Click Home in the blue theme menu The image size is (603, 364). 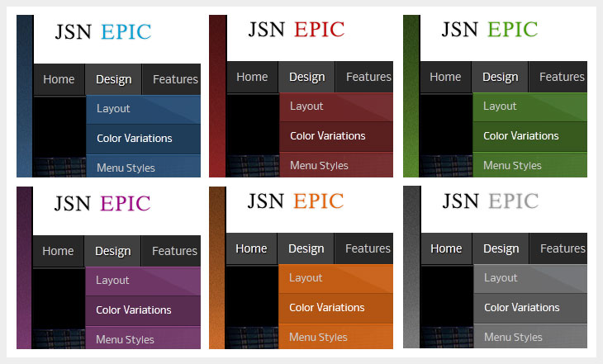click(59, 79)
